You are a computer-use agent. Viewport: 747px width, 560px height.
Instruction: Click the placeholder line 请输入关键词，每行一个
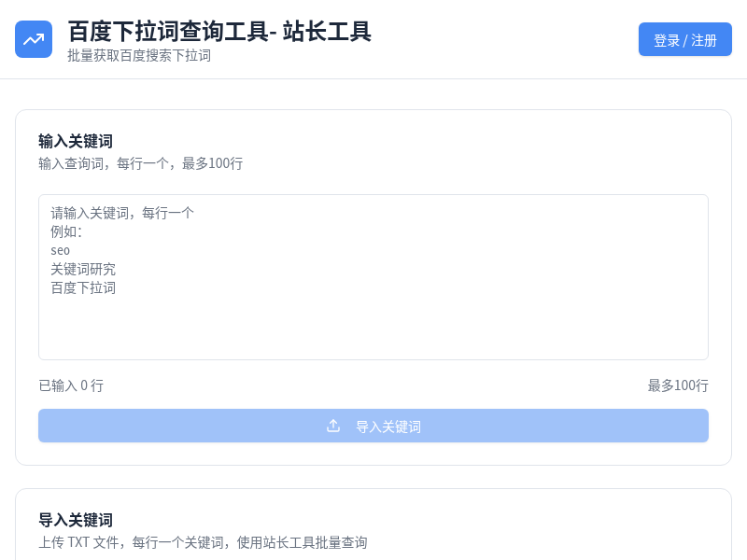click(x=122, y=213)
